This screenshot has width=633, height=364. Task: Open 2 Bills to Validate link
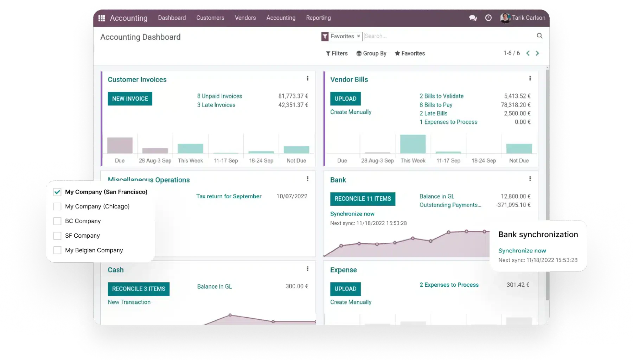pos(441,96)
